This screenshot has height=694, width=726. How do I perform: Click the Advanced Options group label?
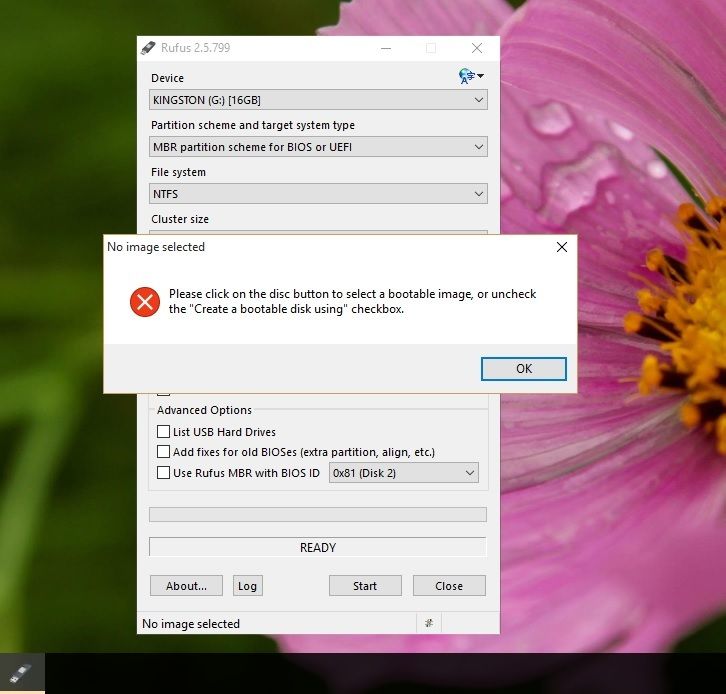click(x=204, y=410)
